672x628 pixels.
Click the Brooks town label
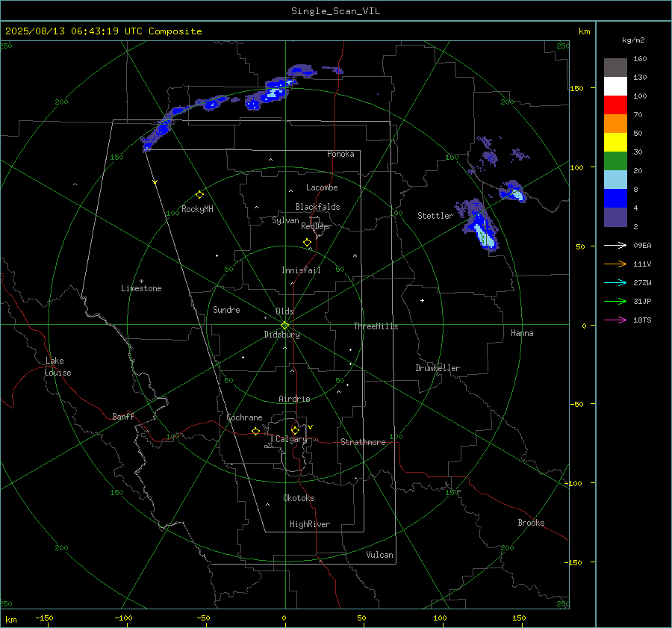coord(531,523)
